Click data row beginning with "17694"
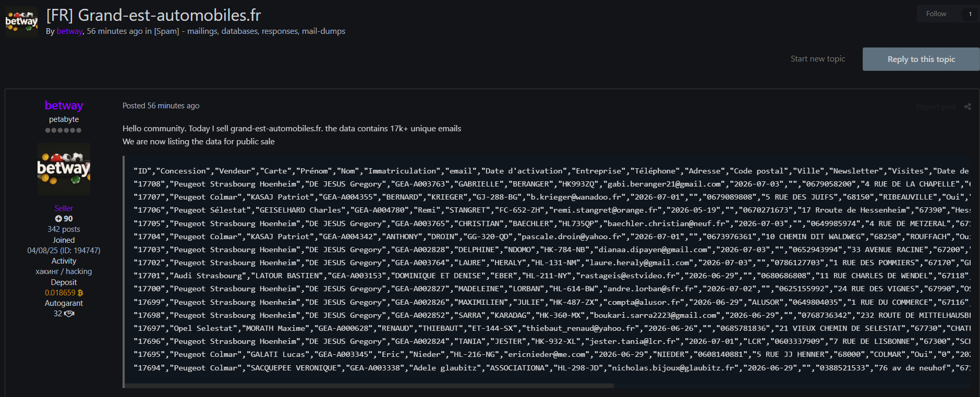The image size is (980, 397). coord(551,368)
